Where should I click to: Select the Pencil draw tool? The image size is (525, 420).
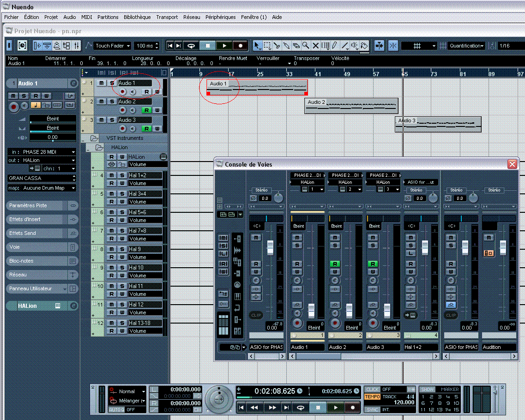[335, 46]
